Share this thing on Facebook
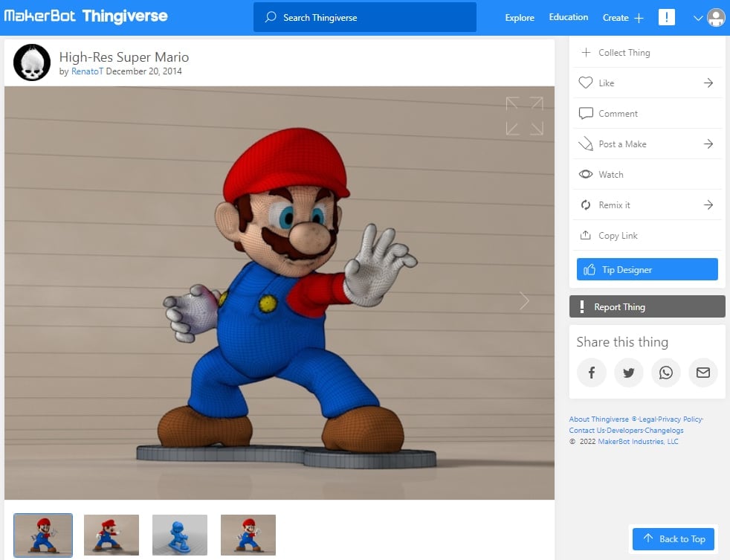 591,373
